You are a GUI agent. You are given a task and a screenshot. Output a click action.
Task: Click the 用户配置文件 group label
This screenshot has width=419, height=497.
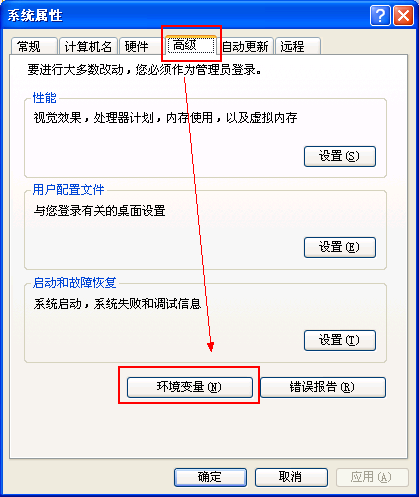[x=68, y=190]
